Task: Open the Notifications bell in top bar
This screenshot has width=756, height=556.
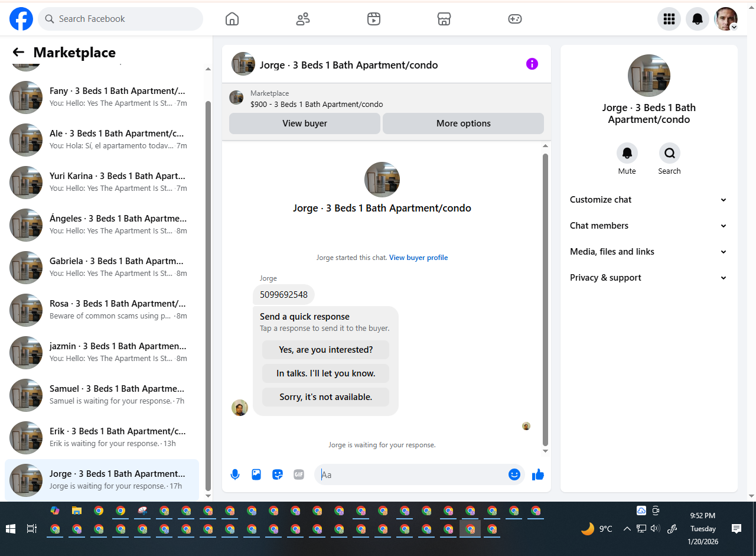Action: [x=698, y=19]
